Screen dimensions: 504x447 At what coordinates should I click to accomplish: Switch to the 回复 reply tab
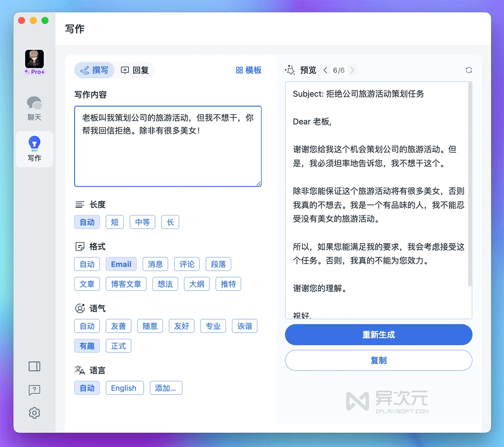tap(135, 70)
